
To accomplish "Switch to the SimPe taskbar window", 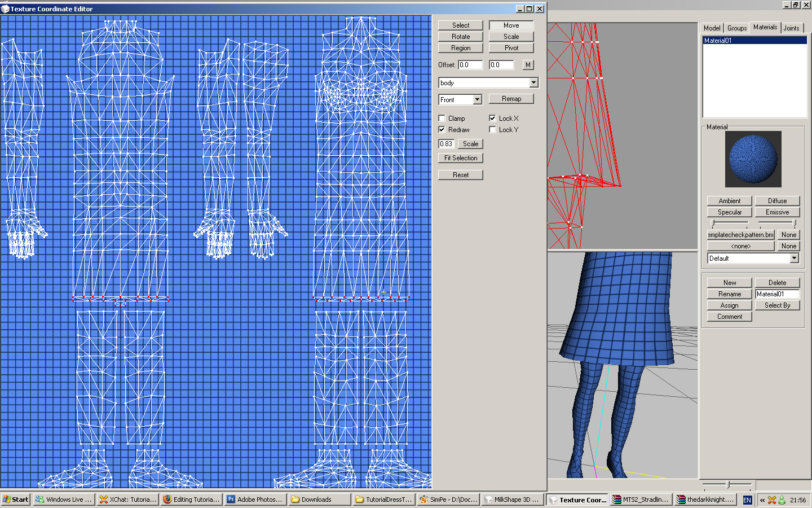I will coord(448,500).
